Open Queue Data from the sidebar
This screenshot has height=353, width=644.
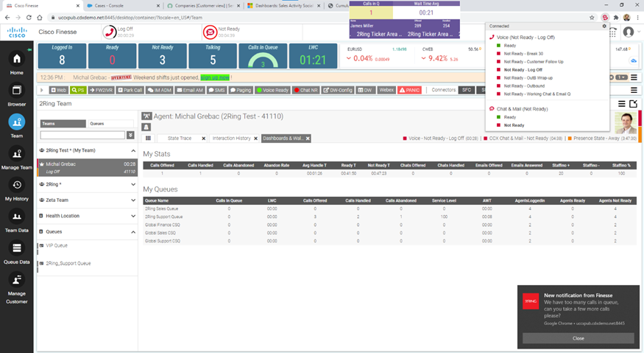coord(16,252)
